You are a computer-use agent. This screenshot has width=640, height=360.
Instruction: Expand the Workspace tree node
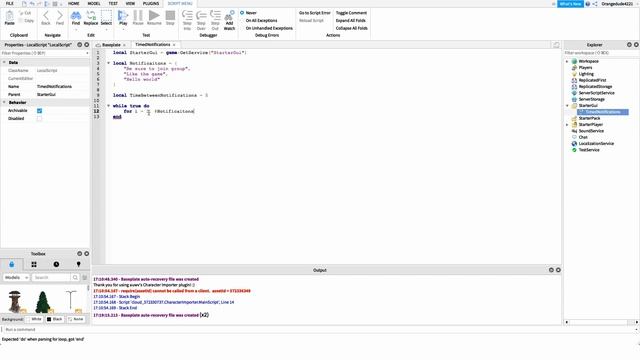point(567,61)
